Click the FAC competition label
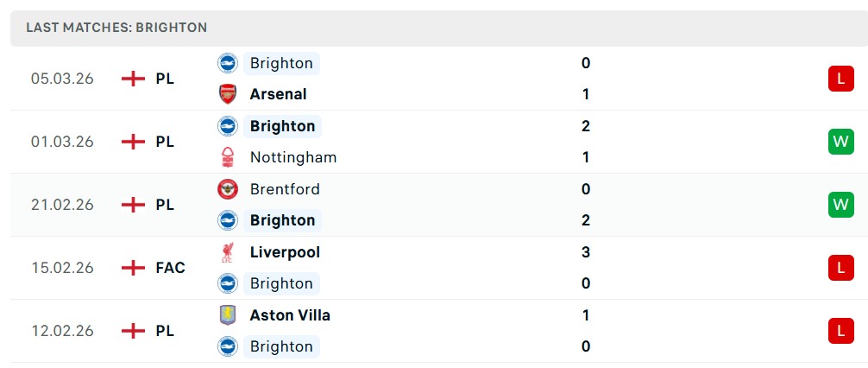868x368 pixels. (170, 268)
